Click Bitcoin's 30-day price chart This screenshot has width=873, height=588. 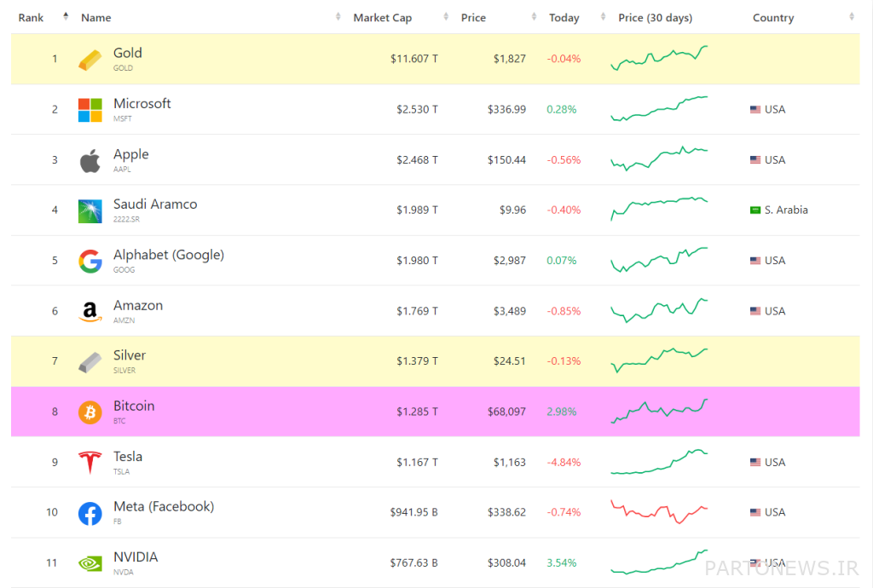659,411
